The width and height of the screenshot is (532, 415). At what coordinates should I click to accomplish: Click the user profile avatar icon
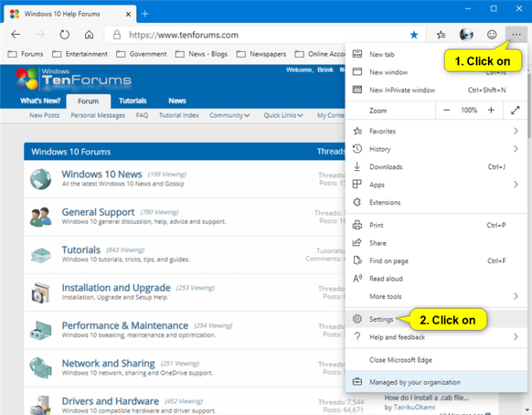467,35
